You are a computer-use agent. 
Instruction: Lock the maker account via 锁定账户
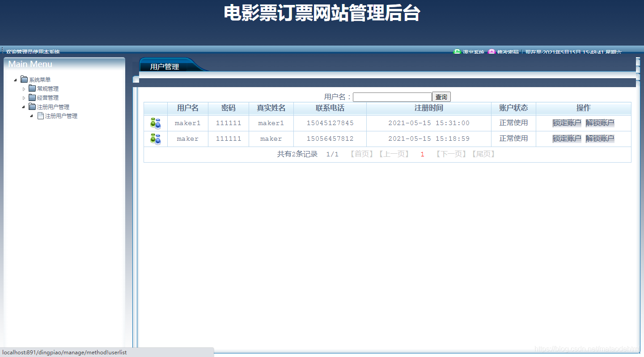(567, 139)
